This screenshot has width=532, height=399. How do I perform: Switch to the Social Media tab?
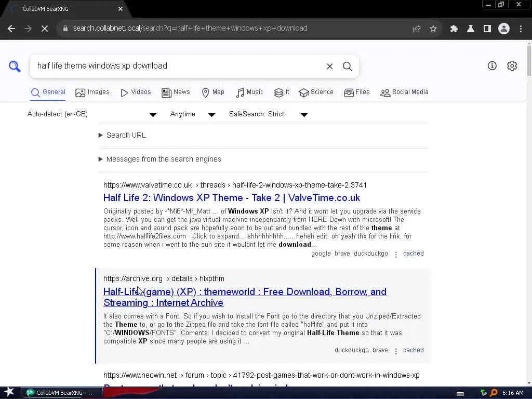(404, 92)
